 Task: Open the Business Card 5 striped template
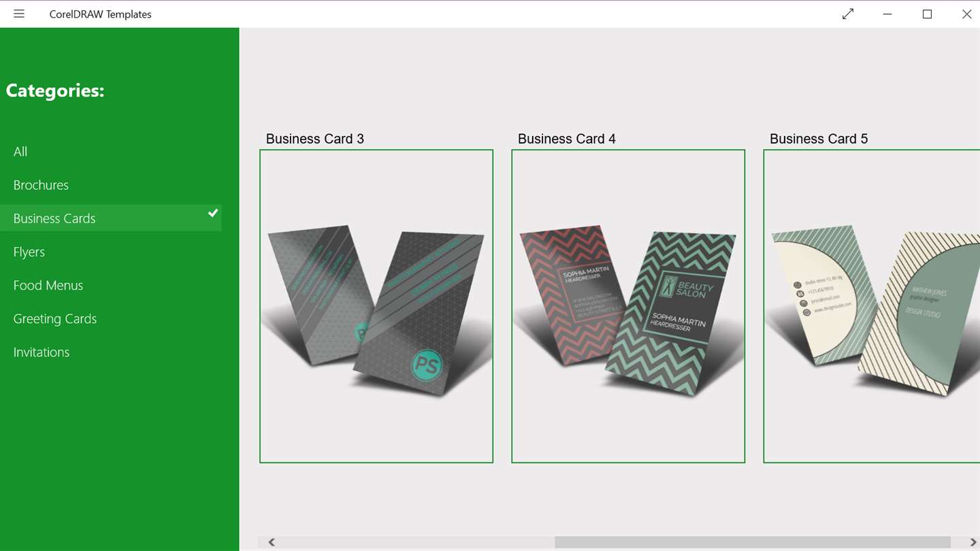pos(872,306)
